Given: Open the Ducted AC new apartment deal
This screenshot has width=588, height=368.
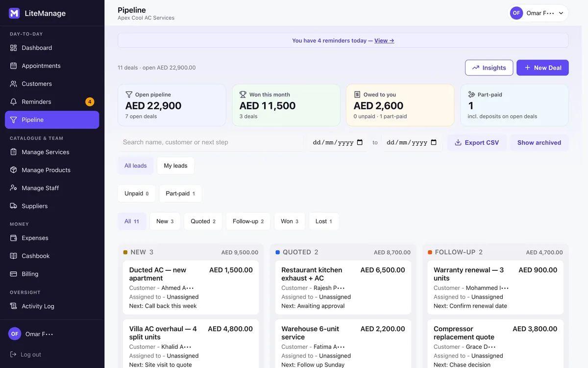Looking at the screenshot, I should click(191, 288).
